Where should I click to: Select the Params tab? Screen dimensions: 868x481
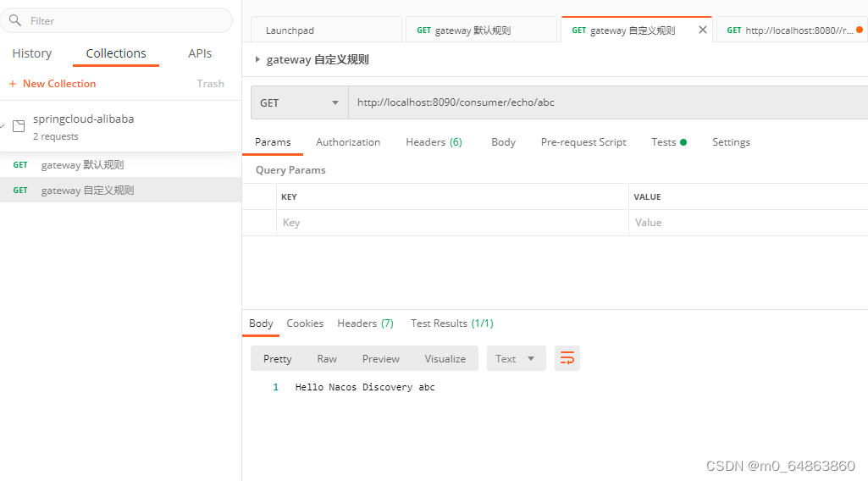tap(273, 142)
